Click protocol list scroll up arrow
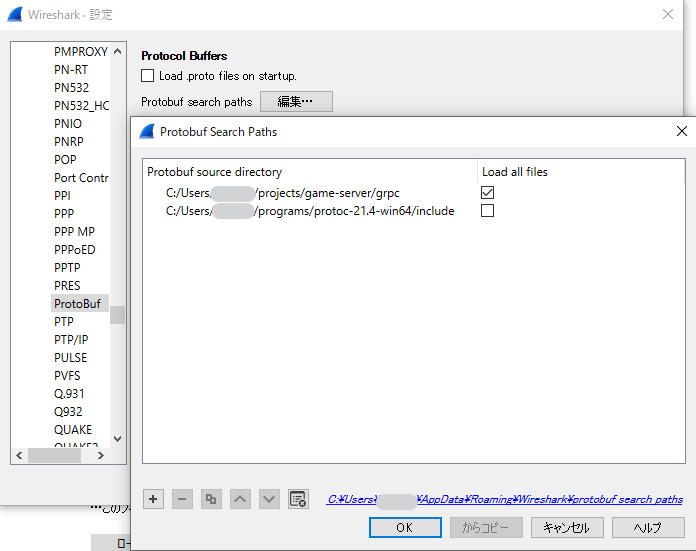Viewport: 696px width, 551px height. pyautogui.click(x=118, y=52)
